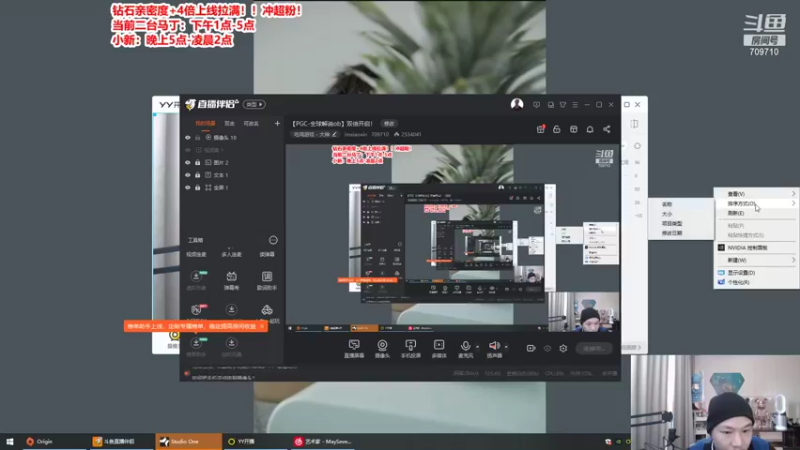Open the mode switch pill next to logo
This screenshot has height=450, width=800.
tap(254, 105)
